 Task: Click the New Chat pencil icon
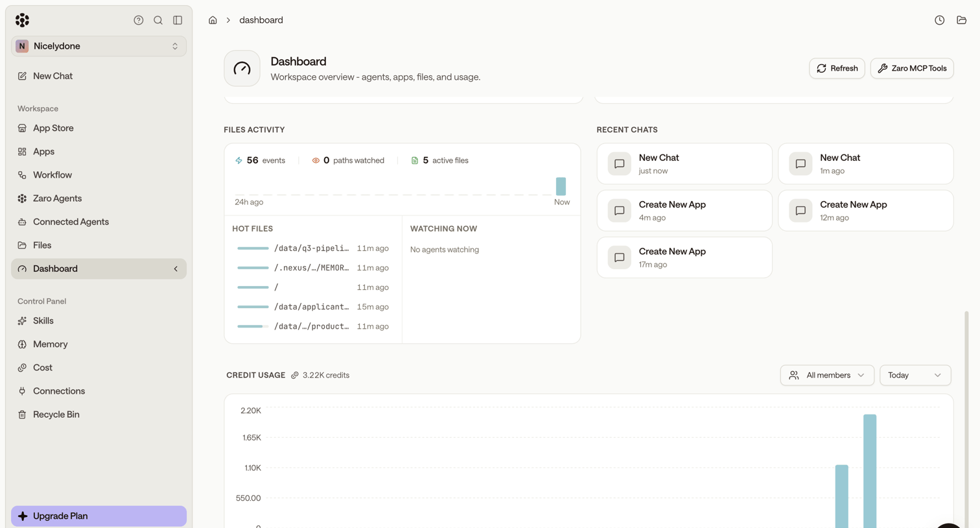coord(22,76)
